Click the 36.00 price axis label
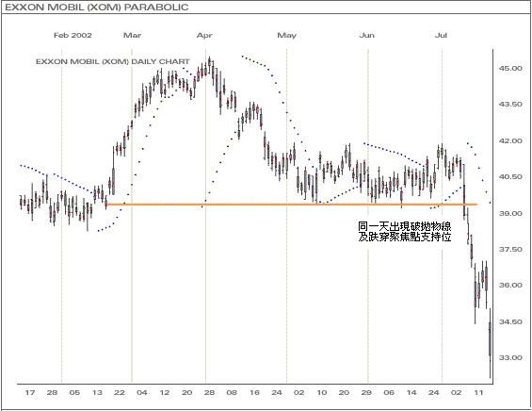 [510, 285]
